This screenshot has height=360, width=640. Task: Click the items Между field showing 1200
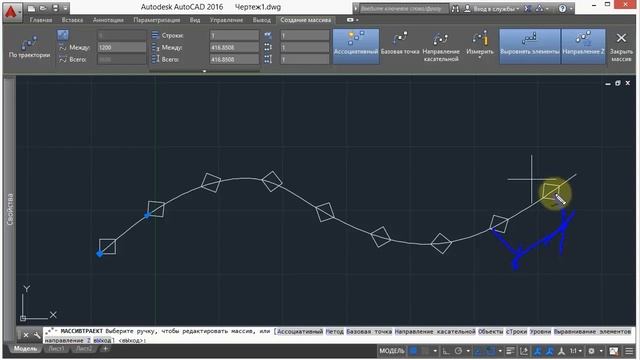121,47
